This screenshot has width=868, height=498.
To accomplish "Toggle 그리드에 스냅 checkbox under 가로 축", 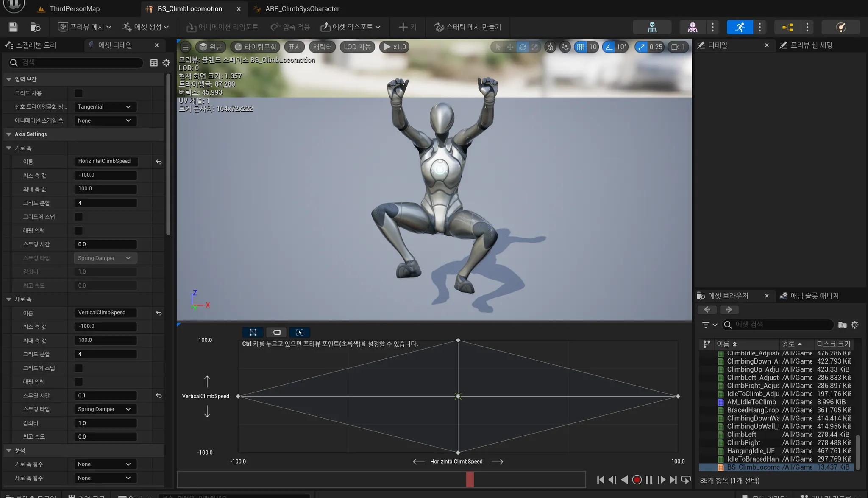I will tap(78, 217).
